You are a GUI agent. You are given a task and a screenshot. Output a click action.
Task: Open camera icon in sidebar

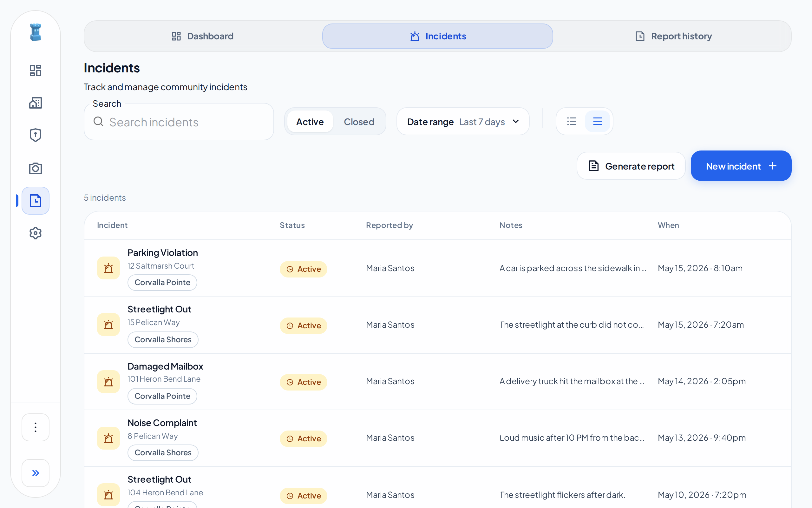pyautogui.click(x=36, y=168)
